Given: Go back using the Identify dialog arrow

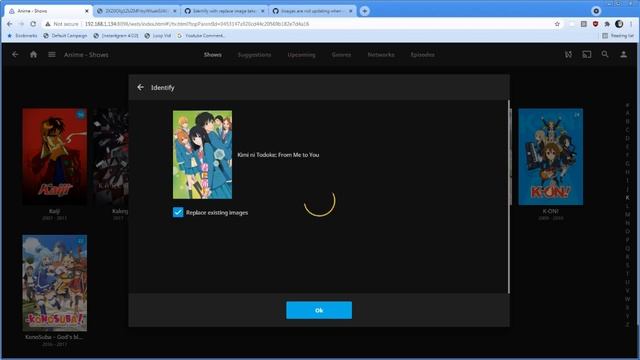Looking at the screenshot, I should [x=140, y=87].
